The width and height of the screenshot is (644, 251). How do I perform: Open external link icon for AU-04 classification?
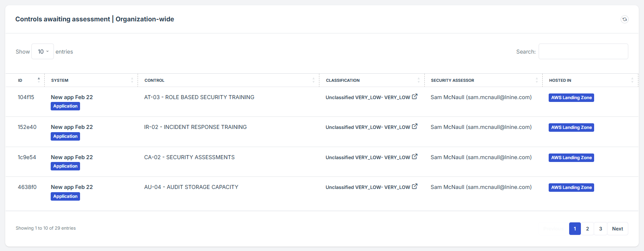415,187
